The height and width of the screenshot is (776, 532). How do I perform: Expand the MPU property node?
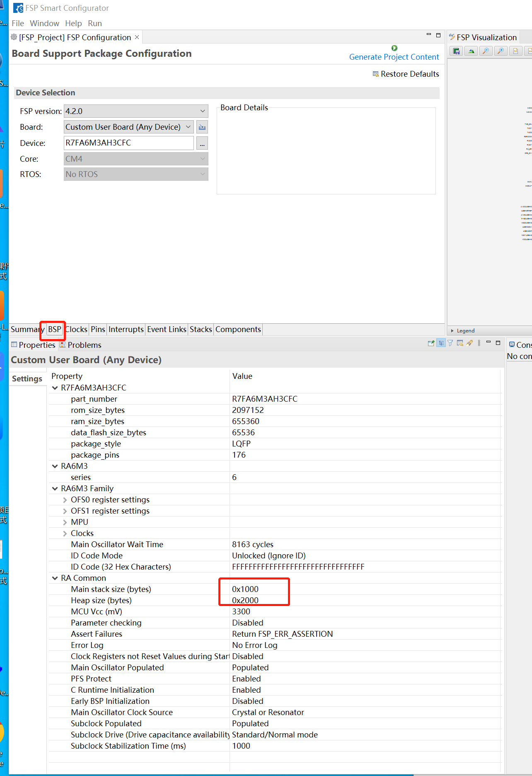[65, 522]
